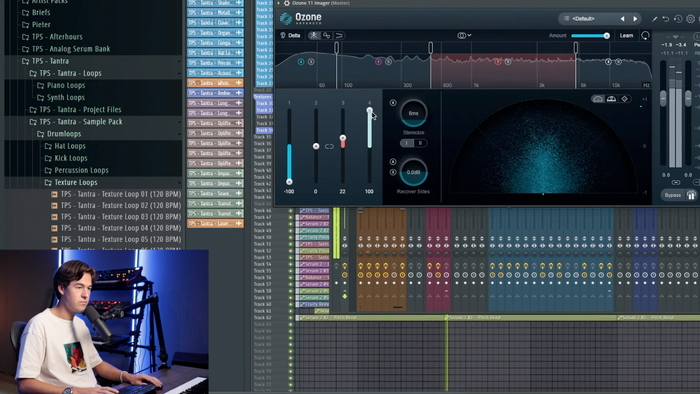Click add icon on TPS - Tantra - Whoo channel

(x=239, y=83)
